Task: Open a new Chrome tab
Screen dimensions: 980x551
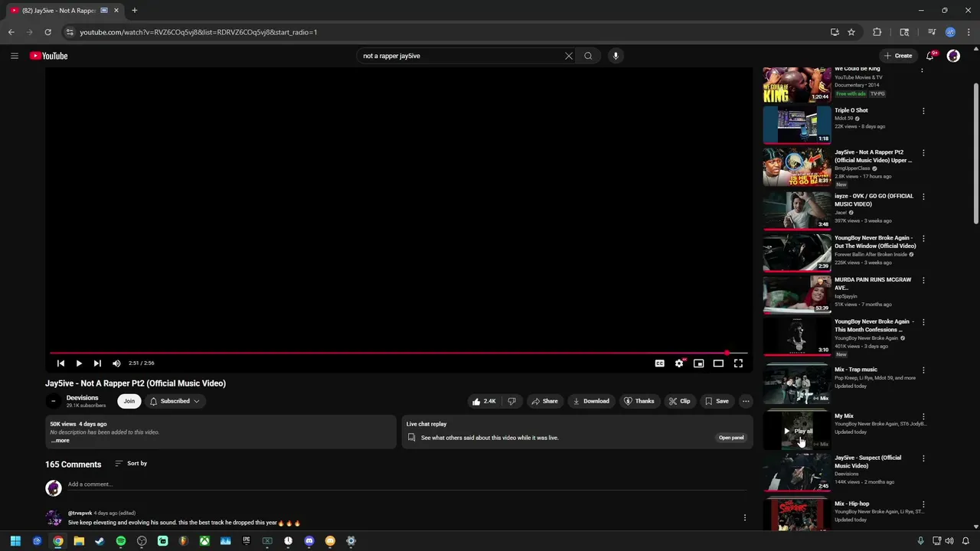Action: [134, 11]
